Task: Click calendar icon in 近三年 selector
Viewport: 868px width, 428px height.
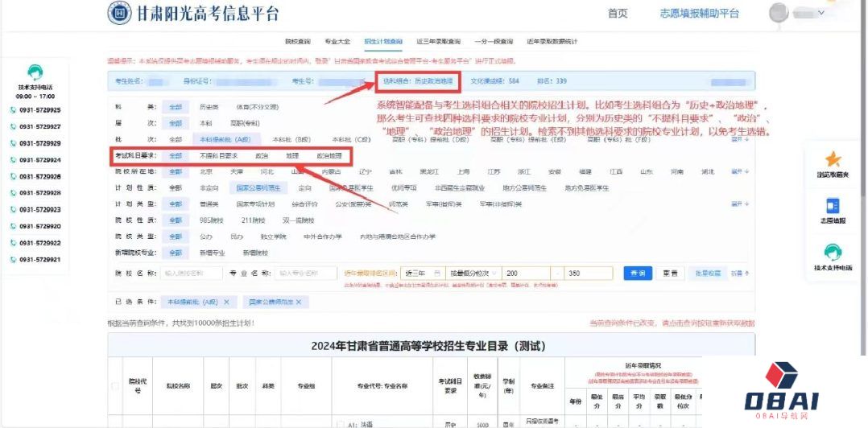Action: (437, 274)
